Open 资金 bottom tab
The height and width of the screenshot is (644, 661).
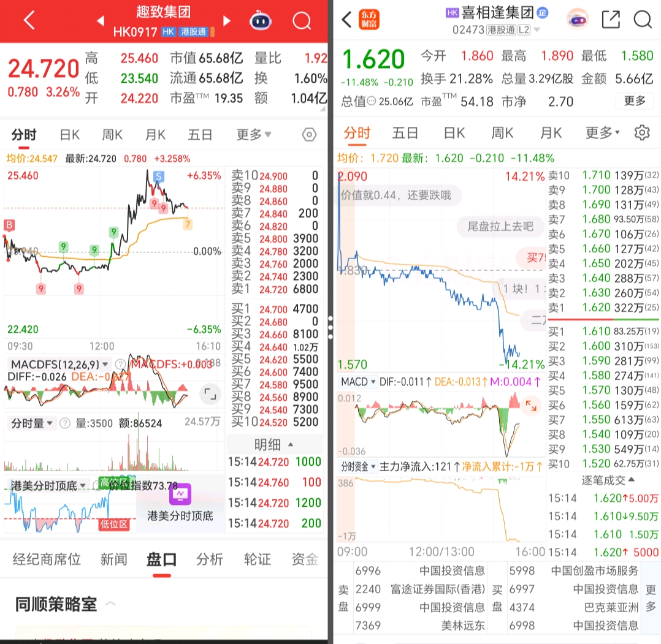pyautogui.click(x=305, y=559)
